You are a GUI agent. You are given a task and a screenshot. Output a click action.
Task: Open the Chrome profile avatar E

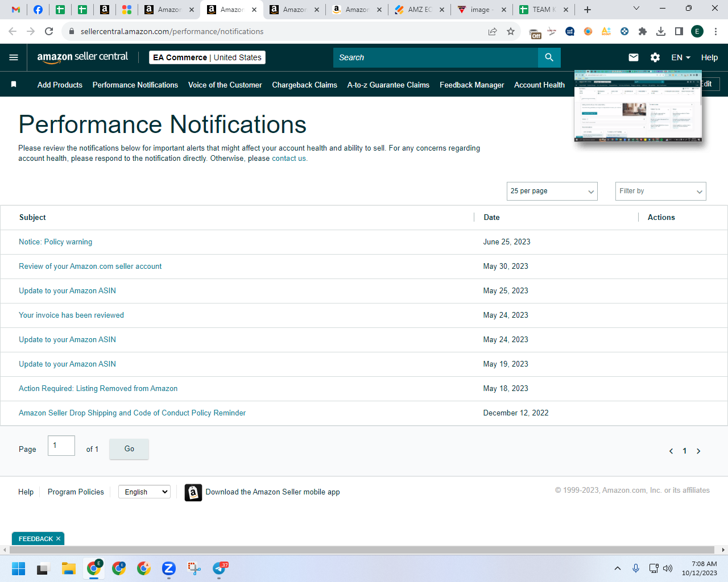(x=697, y=31)
